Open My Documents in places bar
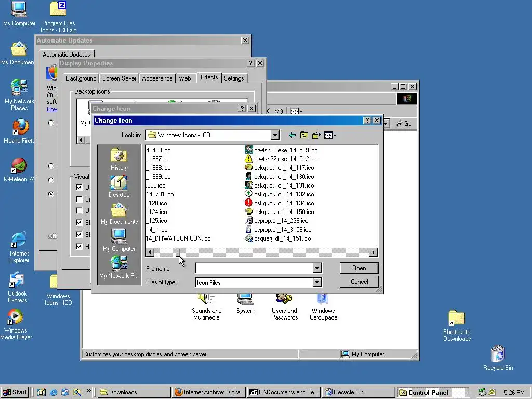The image size is (532, 399). [119, 214]
